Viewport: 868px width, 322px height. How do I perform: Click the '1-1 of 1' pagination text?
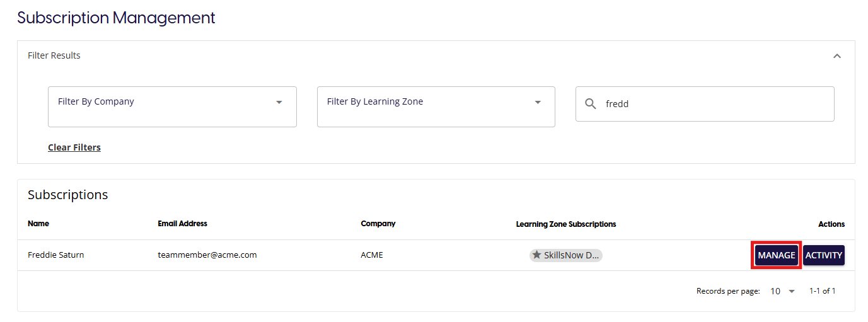coord(822,291)
